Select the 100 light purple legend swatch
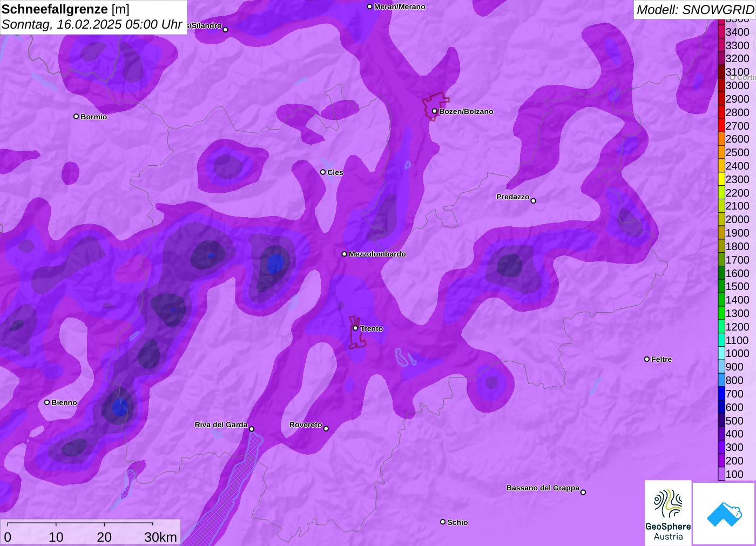Image resolution: width=756 pixels, height=546 pixels. [x=721, y=474]
